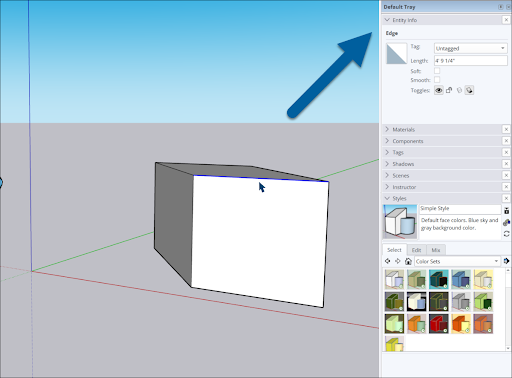Open the Color Sets collection dropdown
The width and height of the screenshot is (512, 378).
point(457,261)
